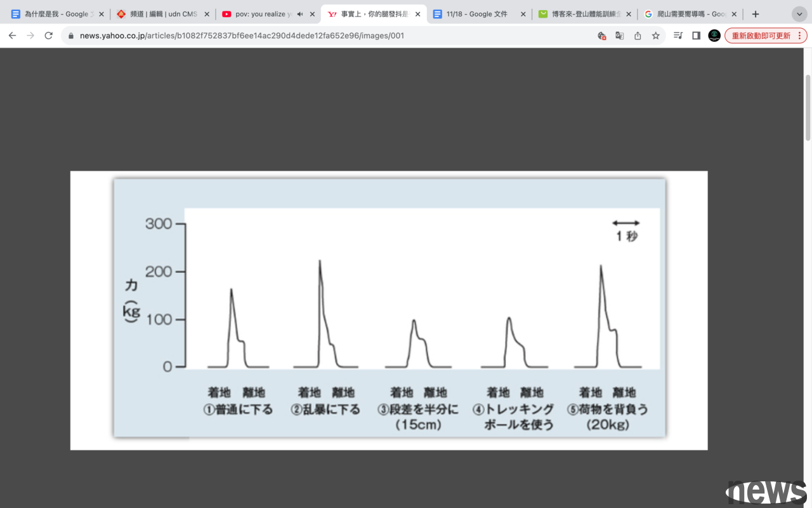This screenshot has width=812, height=508.
Task: Click the back navigation arrow
Action: (12, 36)
